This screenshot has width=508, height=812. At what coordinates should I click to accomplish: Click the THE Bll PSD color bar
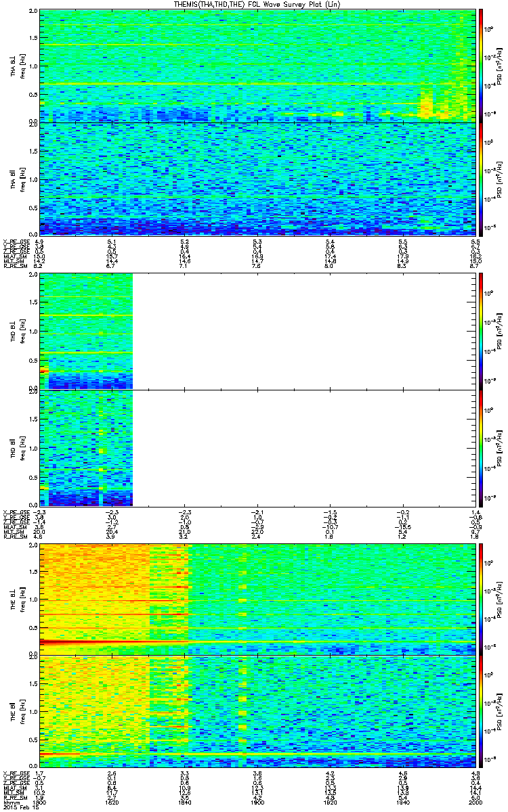(481, 711)
